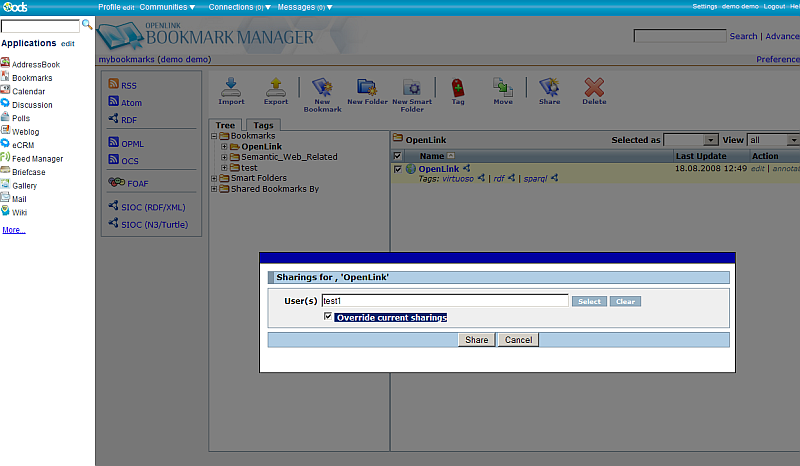Create a New Bookmark from toolbar
800x466 pixels.
[x=322, y=88]
